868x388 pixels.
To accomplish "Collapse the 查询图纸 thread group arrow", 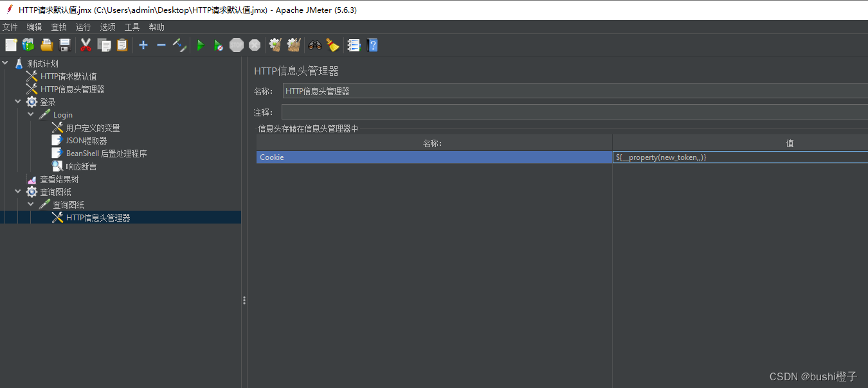I will [18, 192].
